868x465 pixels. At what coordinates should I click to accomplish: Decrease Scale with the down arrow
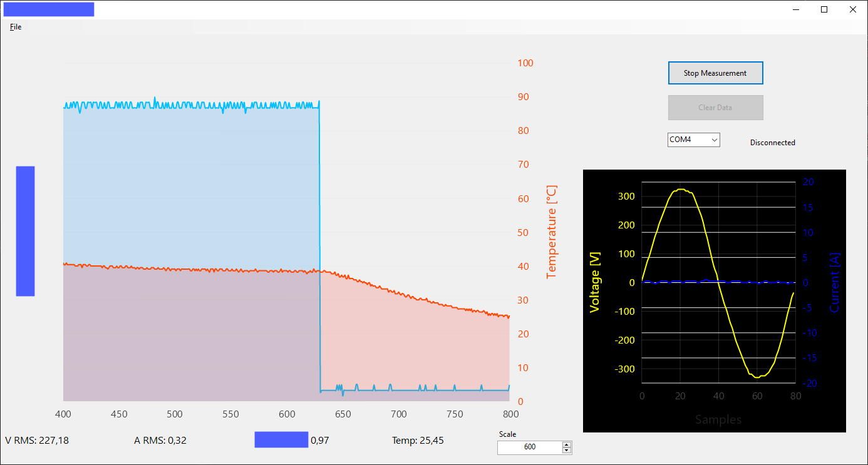click(567, 451)
